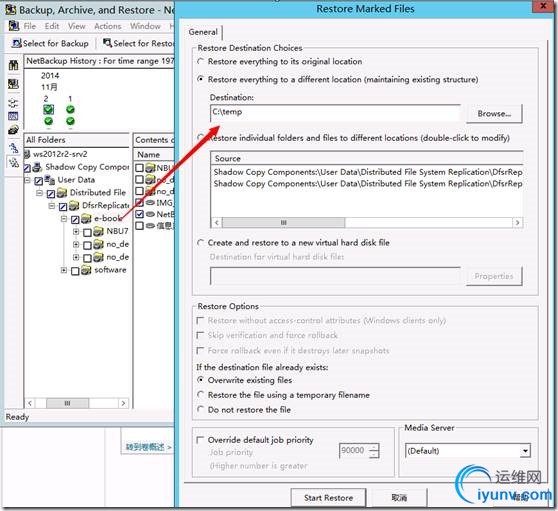Viewport: 558px width, 511px height.
Task: Select restore everything to original location
Action: 201,61
